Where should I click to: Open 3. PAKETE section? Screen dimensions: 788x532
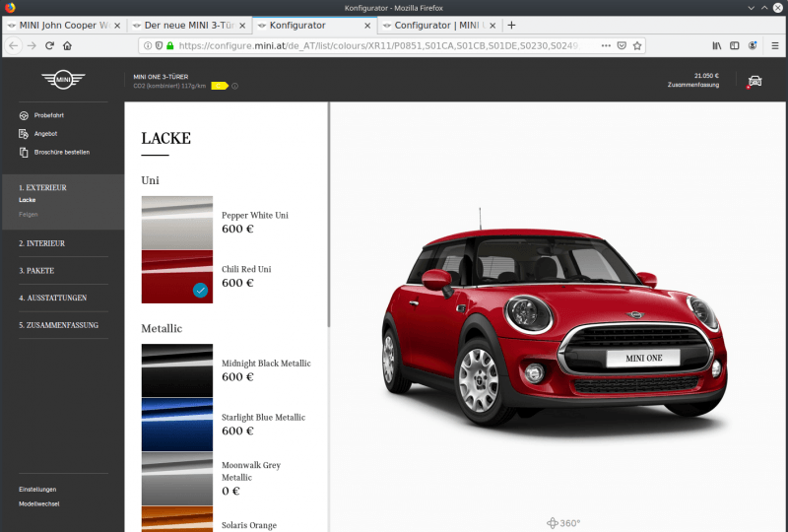coord(36,271)
